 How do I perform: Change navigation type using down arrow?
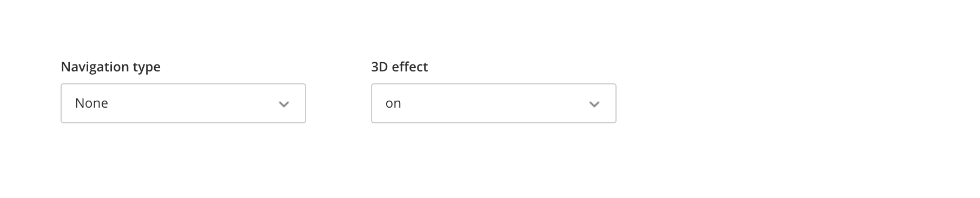(x=284, y=104)
